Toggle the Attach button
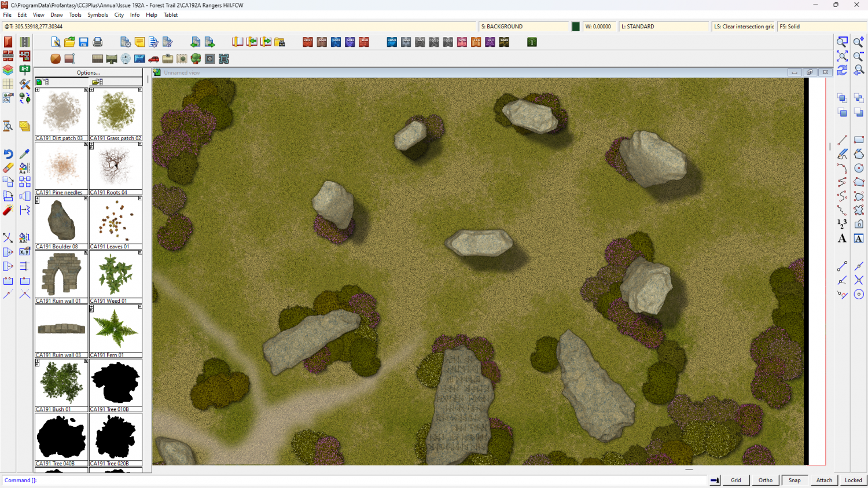868x488 pixels. [824, 480]
